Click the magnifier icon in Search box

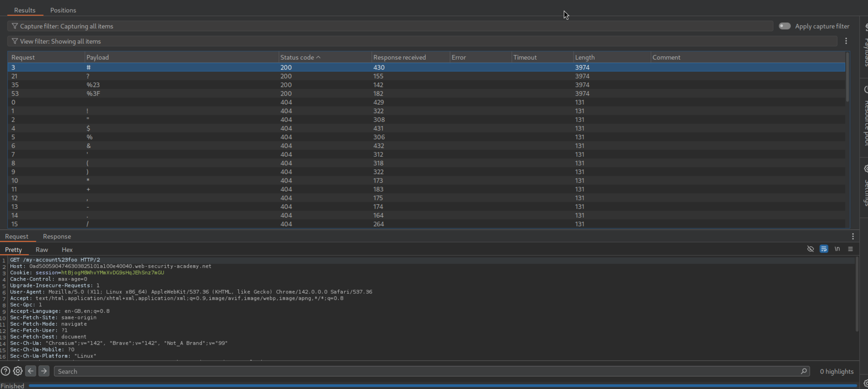click(x=804, y=371)
